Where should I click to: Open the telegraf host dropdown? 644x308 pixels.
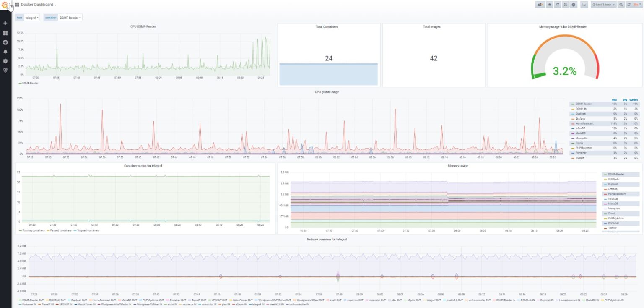pyautogui.click(x=31, y=18)
